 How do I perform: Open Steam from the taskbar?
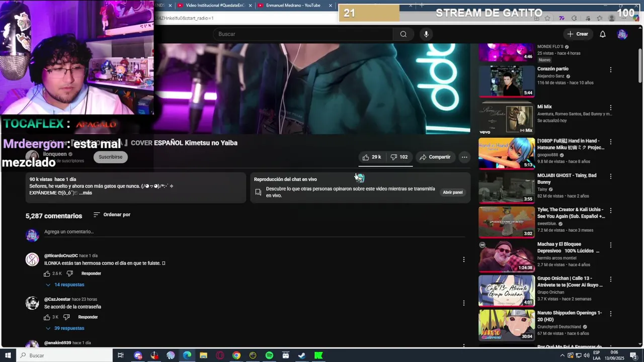(x=302, y=355)
